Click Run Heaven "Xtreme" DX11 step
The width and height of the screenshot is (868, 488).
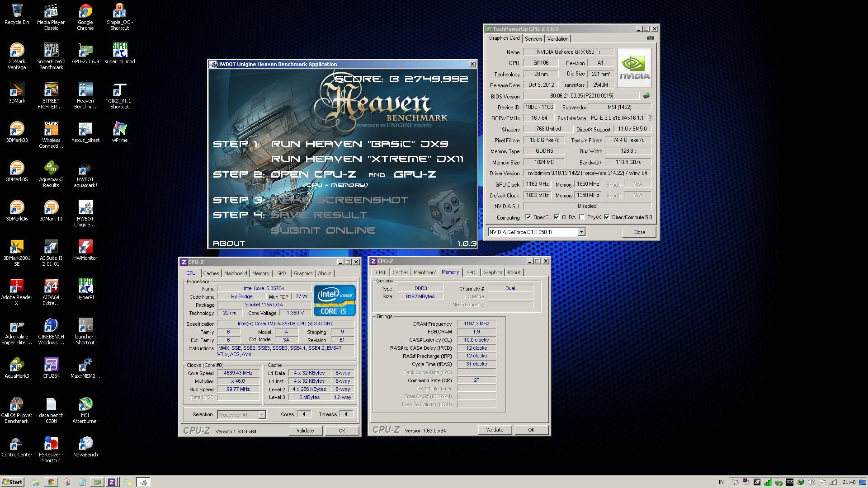pyautogui.click(x=367, y=159)
